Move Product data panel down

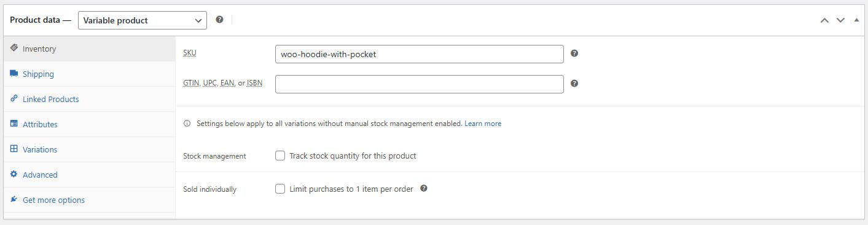840,20
